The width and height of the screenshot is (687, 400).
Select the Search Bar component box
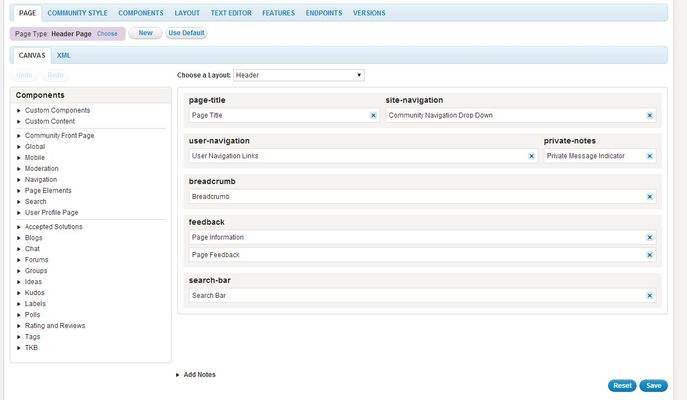click(x=422, y=296)
